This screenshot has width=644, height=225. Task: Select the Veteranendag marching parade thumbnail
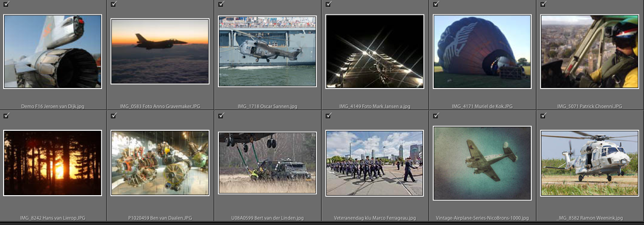pos(375,163)
